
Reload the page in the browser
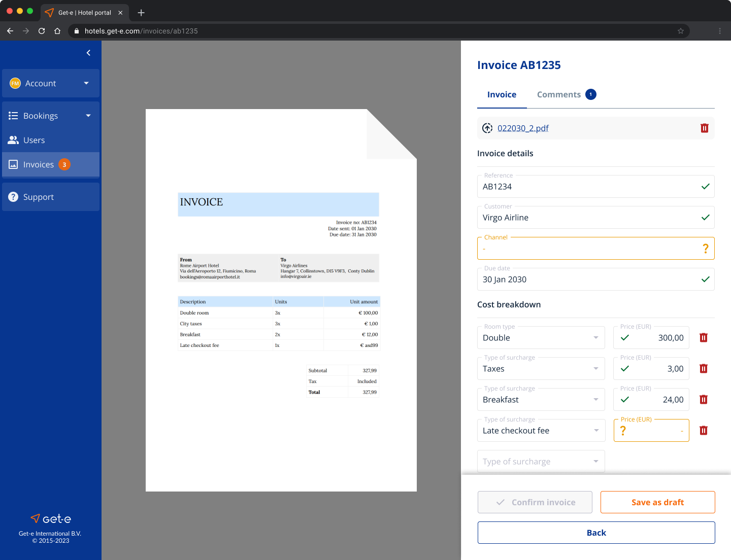(42, 31)
